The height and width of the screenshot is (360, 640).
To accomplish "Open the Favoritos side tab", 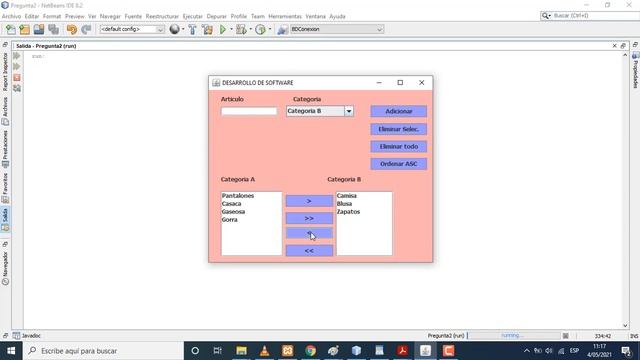I will 5,188.
